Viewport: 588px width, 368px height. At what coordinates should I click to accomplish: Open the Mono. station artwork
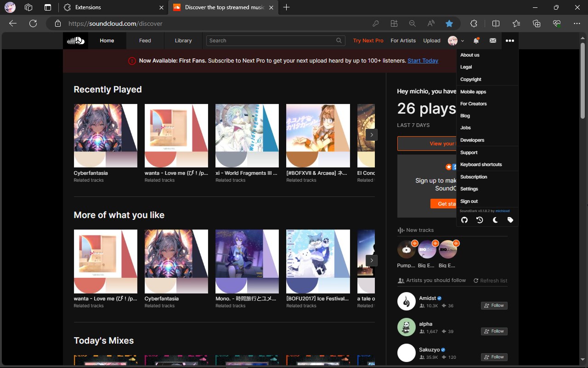[x=247, y=261]
